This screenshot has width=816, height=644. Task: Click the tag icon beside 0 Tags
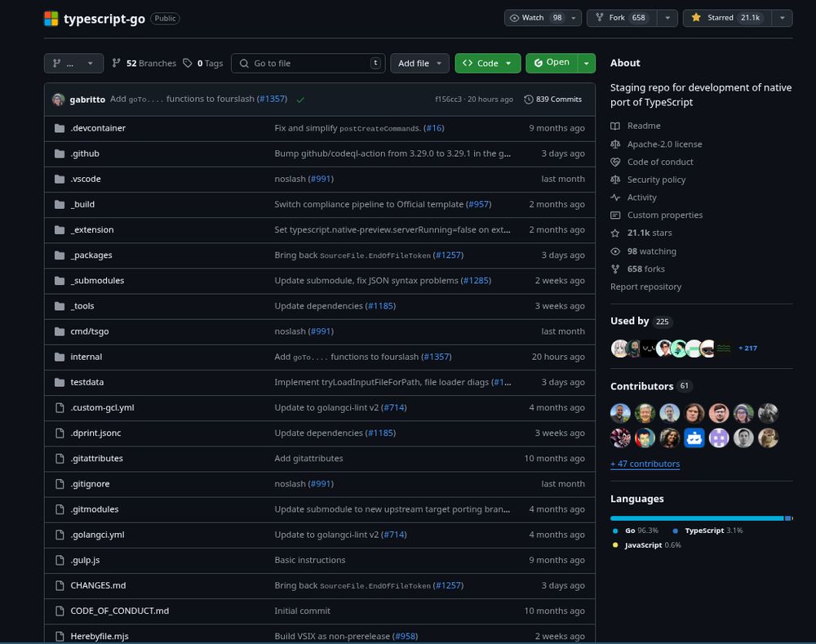click(188, 63)
